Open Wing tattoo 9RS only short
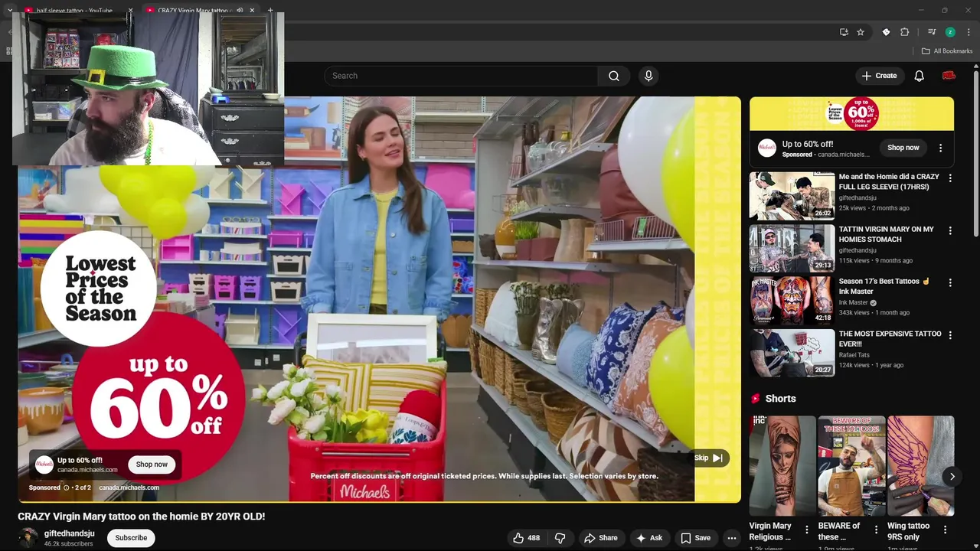Screen dimensions: 980x551 (920, 466)
